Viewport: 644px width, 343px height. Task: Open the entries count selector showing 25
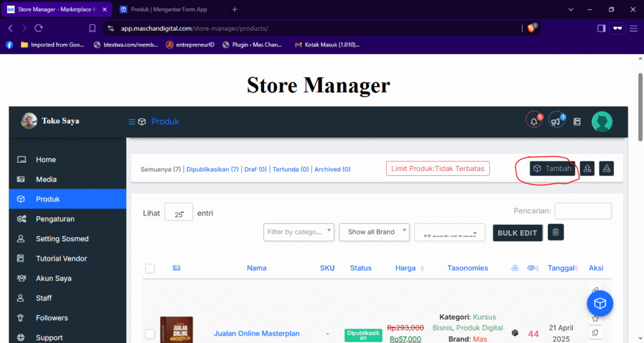[x=179, y=212]
